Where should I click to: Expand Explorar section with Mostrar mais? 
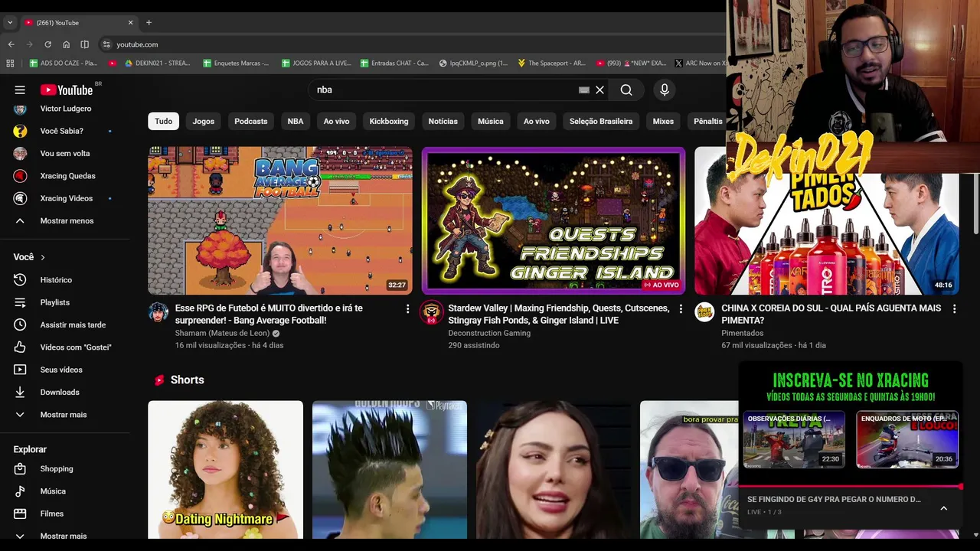64,536
